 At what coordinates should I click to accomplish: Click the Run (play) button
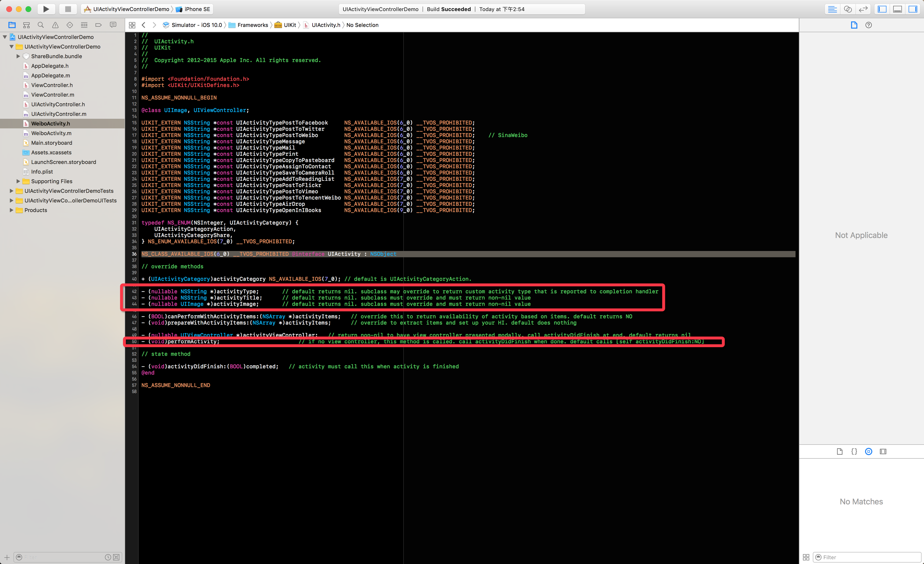click(x=46, y=9)
